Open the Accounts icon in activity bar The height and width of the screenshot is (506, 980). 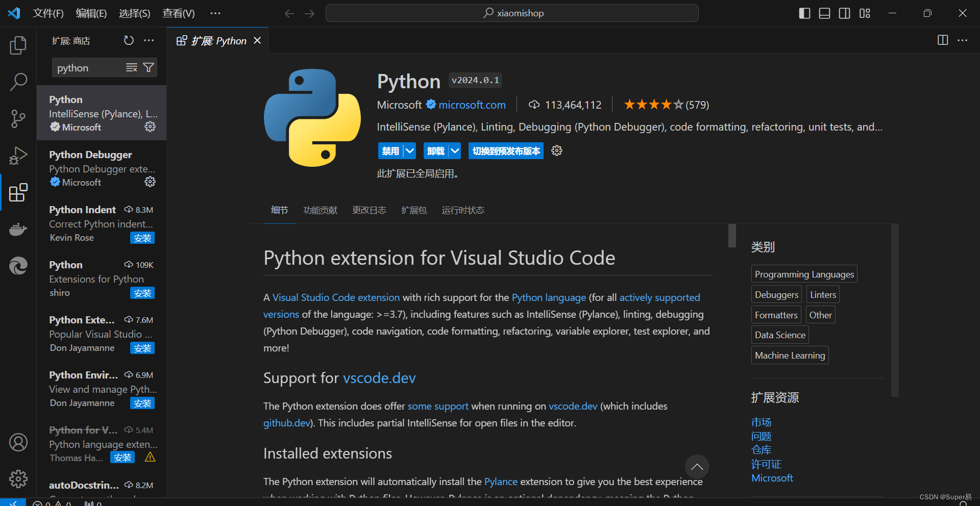click(x=18, y=442)
